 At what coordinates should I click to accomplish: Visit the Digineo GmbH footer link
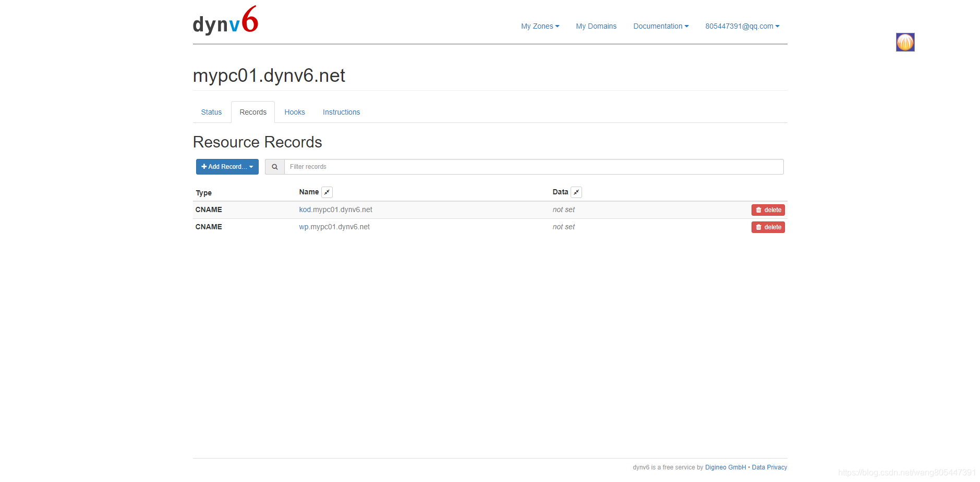click(x=725, y=467)
